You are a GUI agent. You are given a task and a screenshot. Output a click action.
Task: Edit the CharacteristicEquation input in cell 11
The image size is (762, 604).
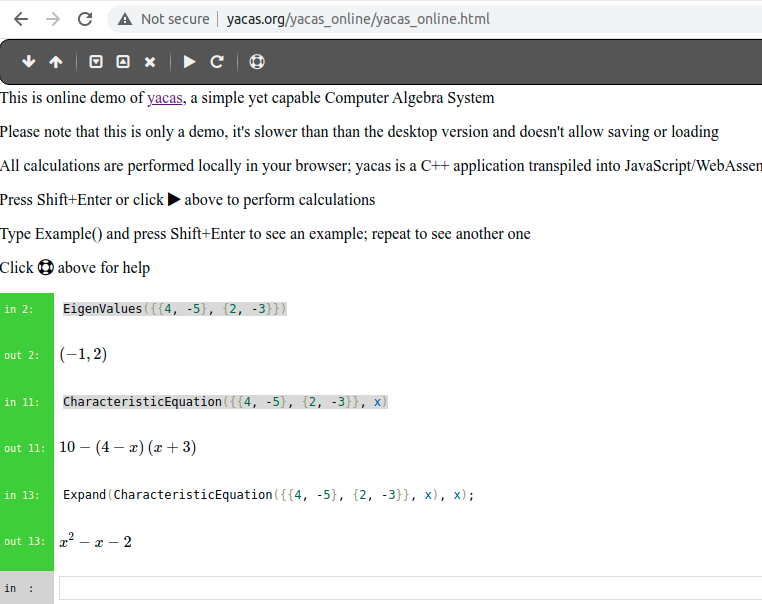(225, 402)
